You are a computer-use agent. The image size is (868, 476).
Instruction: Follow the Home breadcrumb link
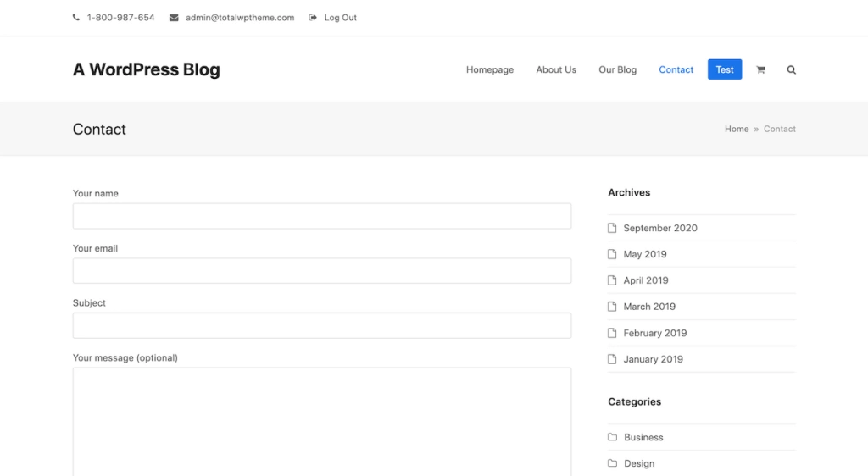pos(736,129)
